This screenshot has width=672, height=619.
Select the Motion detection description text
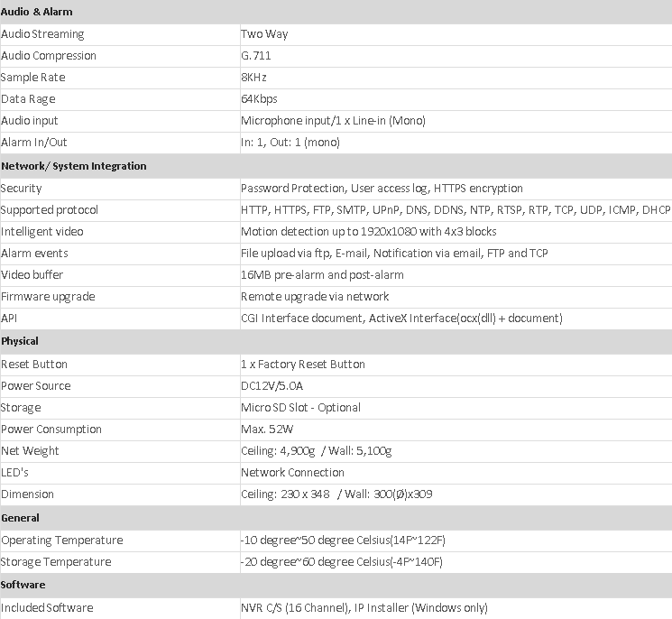coord(368,232)
